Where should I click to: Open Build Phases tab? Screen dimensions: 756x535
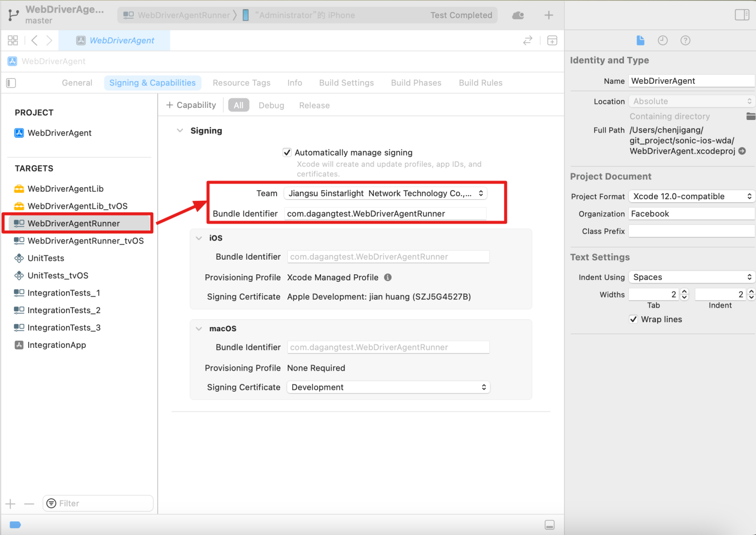416,83
